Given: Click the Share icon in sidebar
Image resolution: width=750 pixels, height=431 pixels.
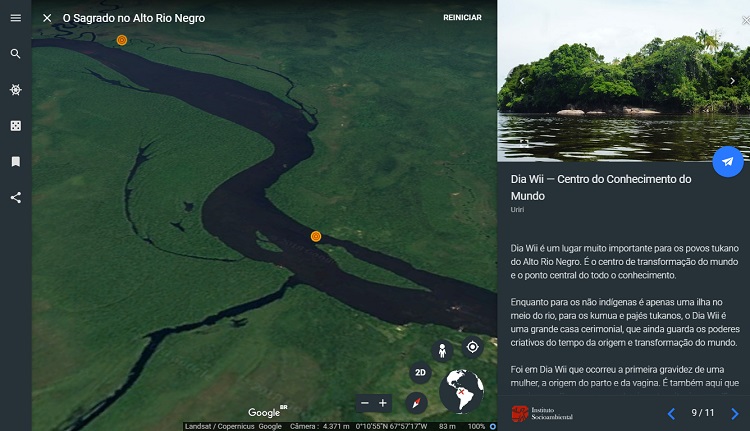Looking at the screenshot, I should point(15,197).
